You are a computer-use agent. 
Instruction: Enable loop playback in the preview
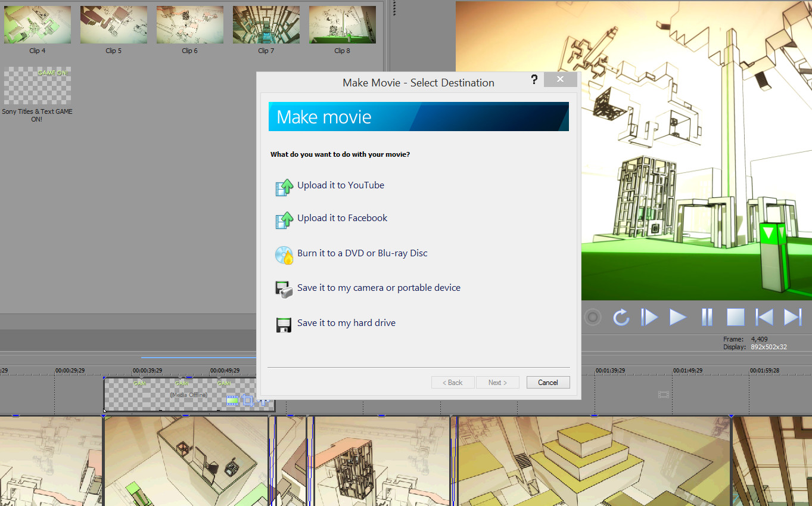click(x=621, y=317)
